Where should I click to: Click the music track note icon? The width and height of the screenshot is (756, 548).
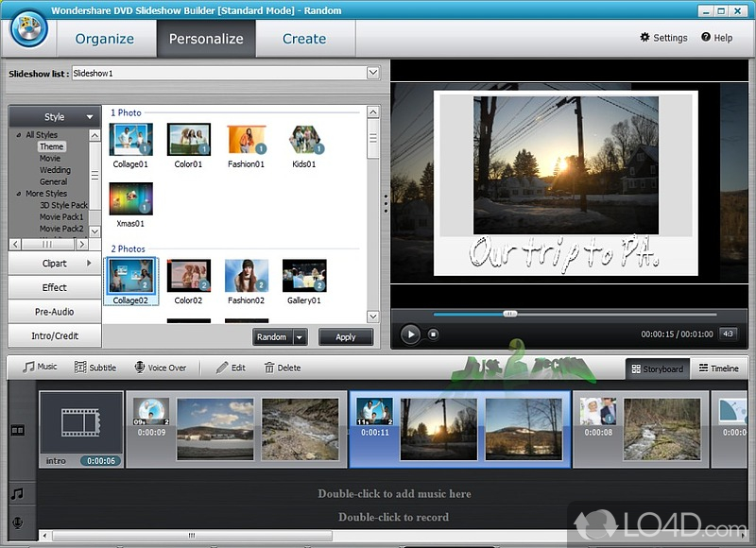coord(18,493)
